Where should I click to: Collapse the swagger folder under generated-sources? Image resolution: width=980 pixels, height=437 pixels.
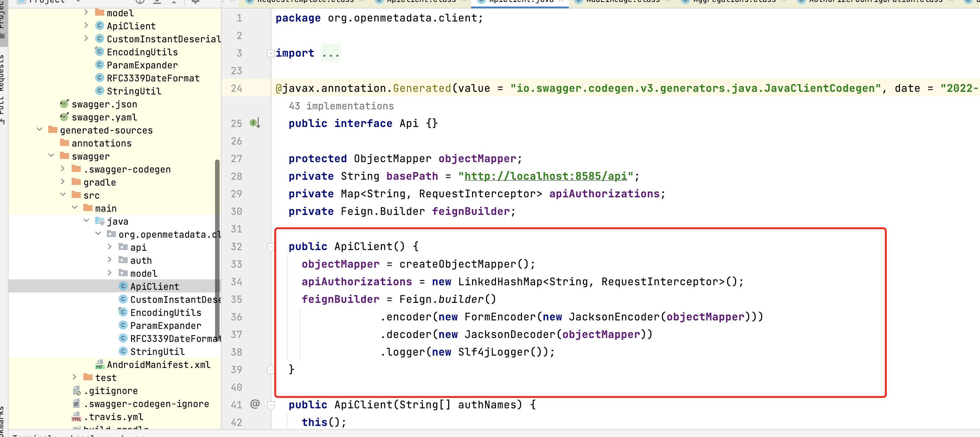point(51,155)
